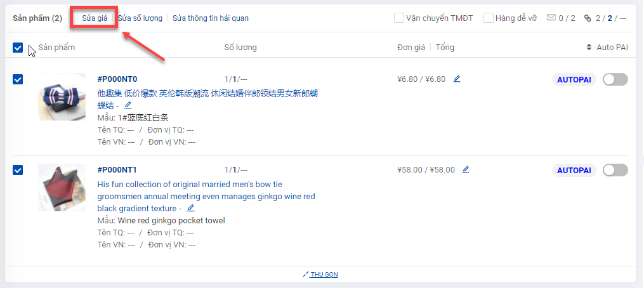Image resolution: width=644 pixels, height=288 pixels.
Task: Turn on the AUTOPAI toggle for #P000NT1
Action: click(x=615, y=170)
